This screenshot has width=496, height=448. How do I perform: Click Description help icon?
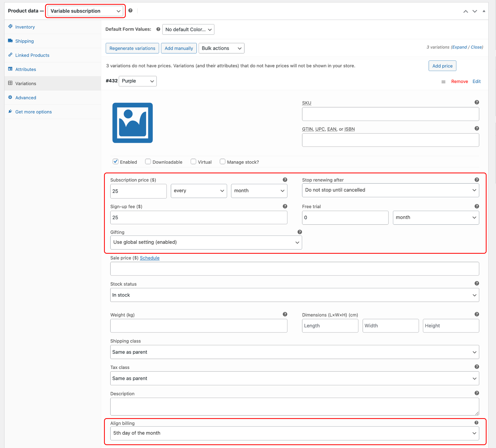[x=477, y=393]
